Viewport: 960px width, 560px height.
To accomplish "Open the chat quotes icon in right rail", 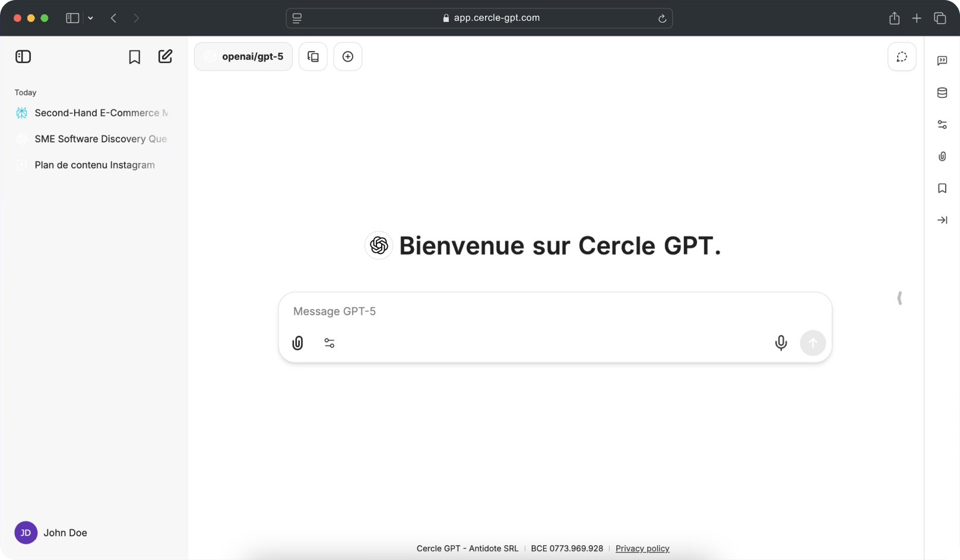I will pos(942,61).
